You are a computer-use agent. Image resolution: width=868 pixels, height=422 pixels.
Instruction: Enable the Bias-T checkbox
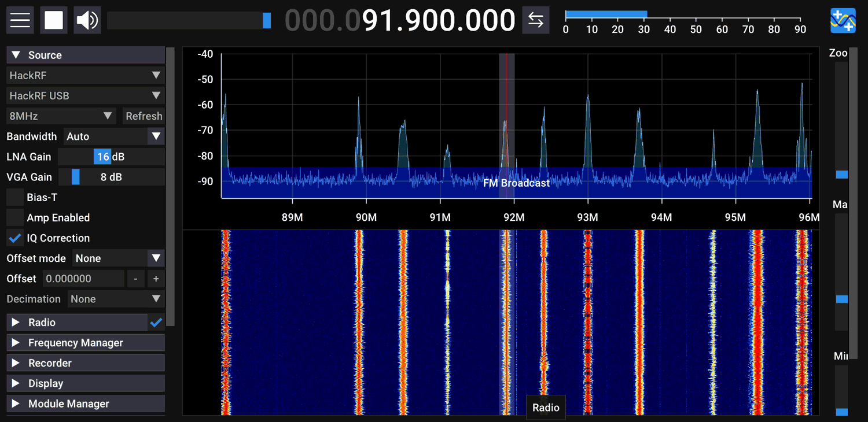coord(15,197)
